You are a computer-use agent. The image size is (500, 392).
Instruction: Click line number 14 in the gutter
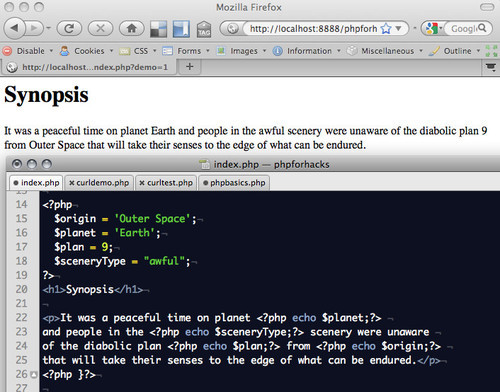tap(22, 204)
